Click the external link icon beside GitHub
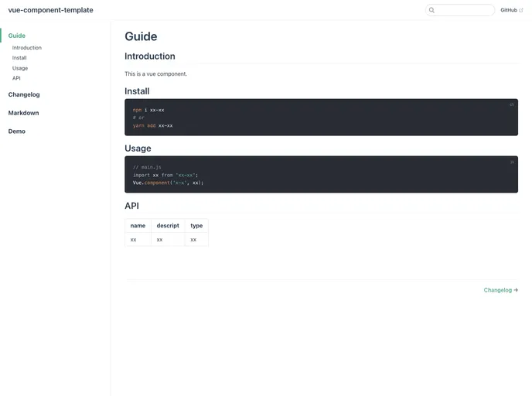Viewport: 532px width, 396px height. pos(521,10)
